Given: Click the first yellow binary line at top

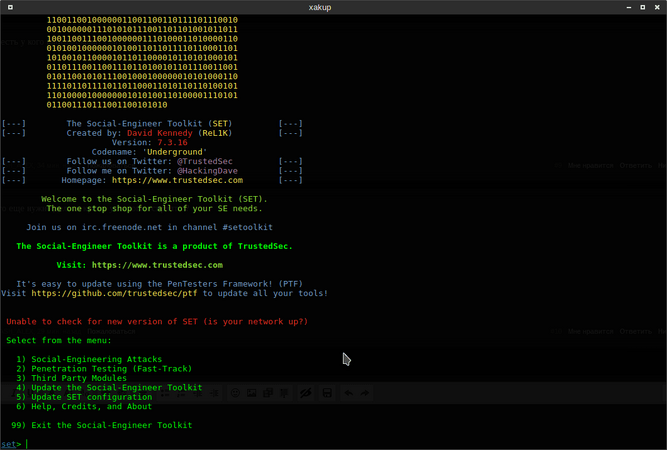Looking at the screenshot, I should tap(142, 20).
